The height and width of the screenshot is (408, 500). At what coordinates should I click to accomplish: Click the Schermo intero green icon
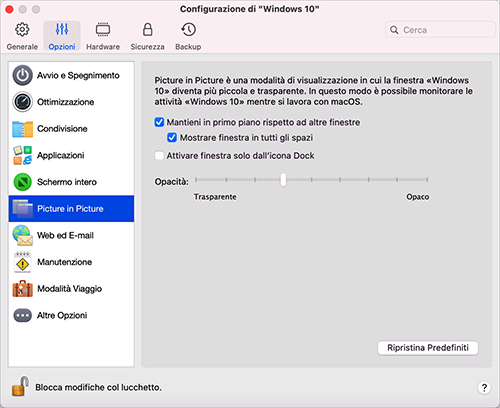tap(22, 182)
